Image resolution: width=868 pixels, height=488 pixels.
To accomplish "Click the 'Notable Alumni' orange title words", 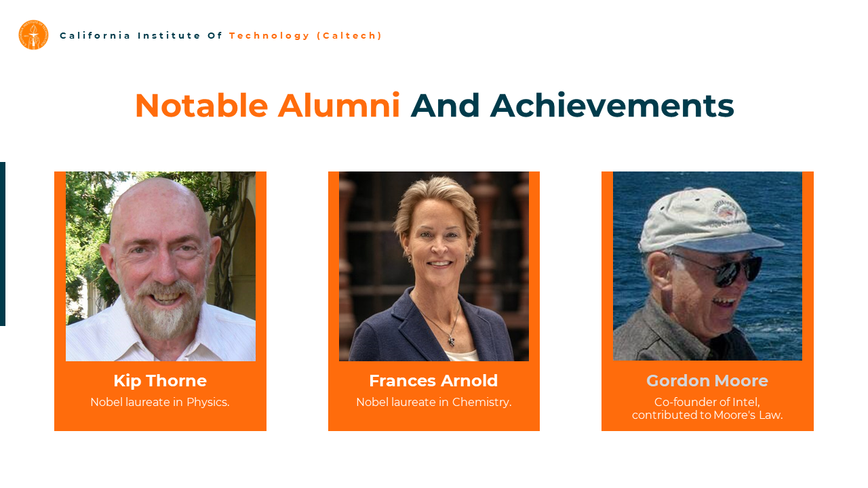I will click(x=268, y=106).
